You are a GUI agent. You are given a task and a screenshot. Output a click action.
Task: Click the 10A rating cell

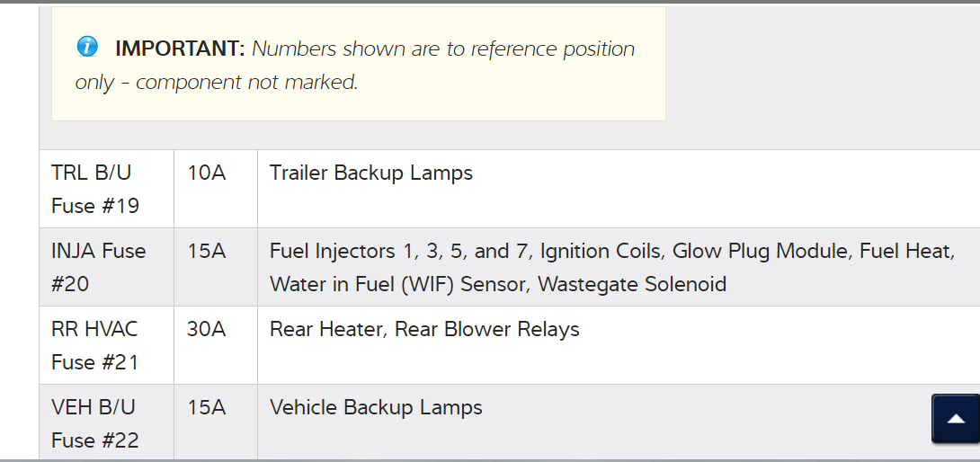tap(207, 173)
